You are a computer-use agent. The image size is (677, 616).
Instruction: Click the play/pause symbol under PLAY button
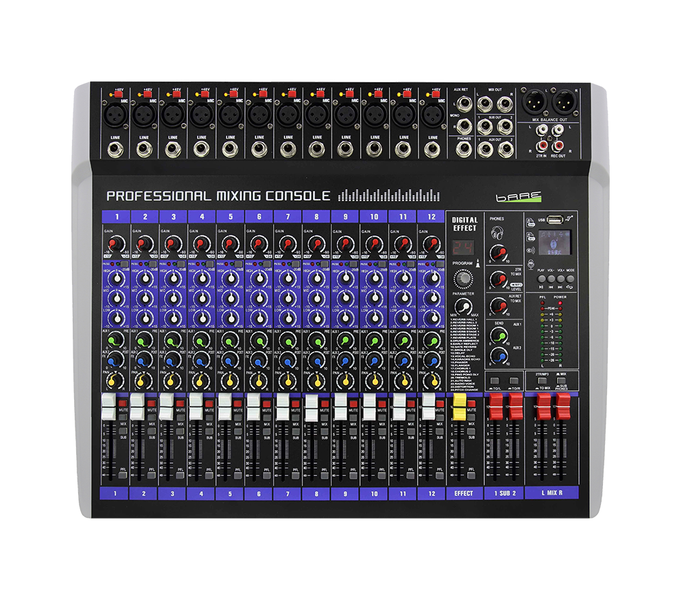541,287
